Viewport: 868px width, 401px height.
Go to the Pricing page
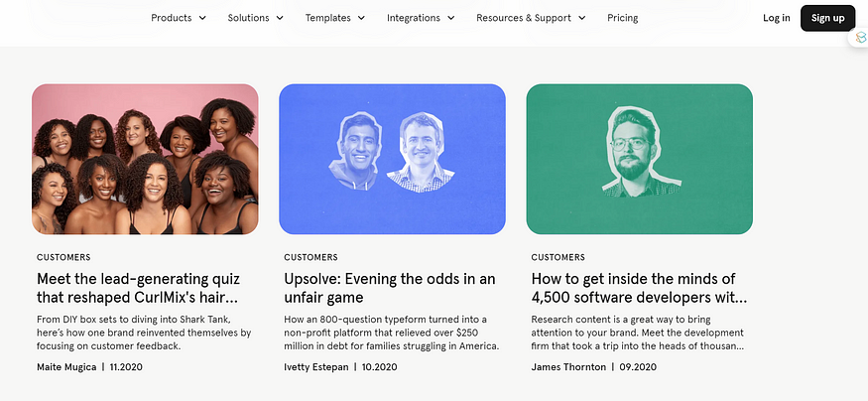tap(623, 18)
